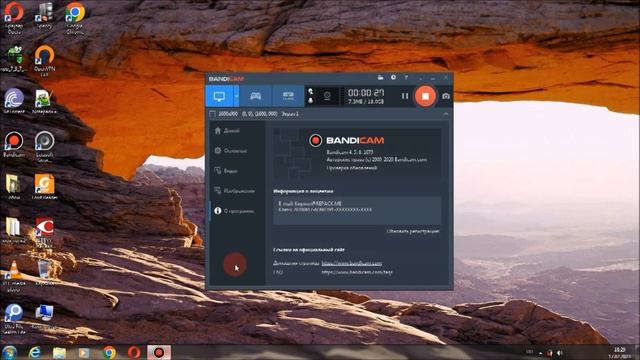
Task: Open VLC media player desktop shortcut
Action: click(x=14, y=276)
